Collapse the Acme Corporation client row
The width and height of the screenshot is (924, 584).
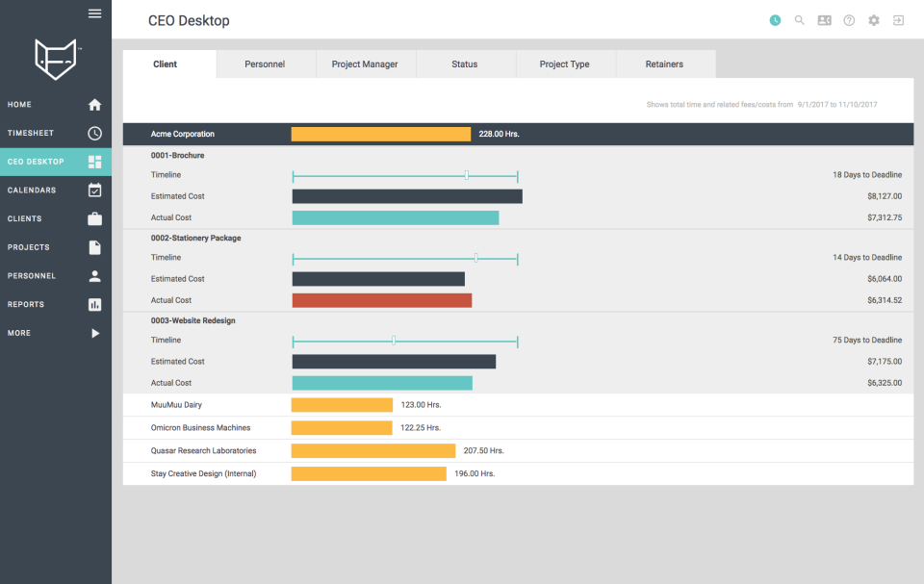183,134
